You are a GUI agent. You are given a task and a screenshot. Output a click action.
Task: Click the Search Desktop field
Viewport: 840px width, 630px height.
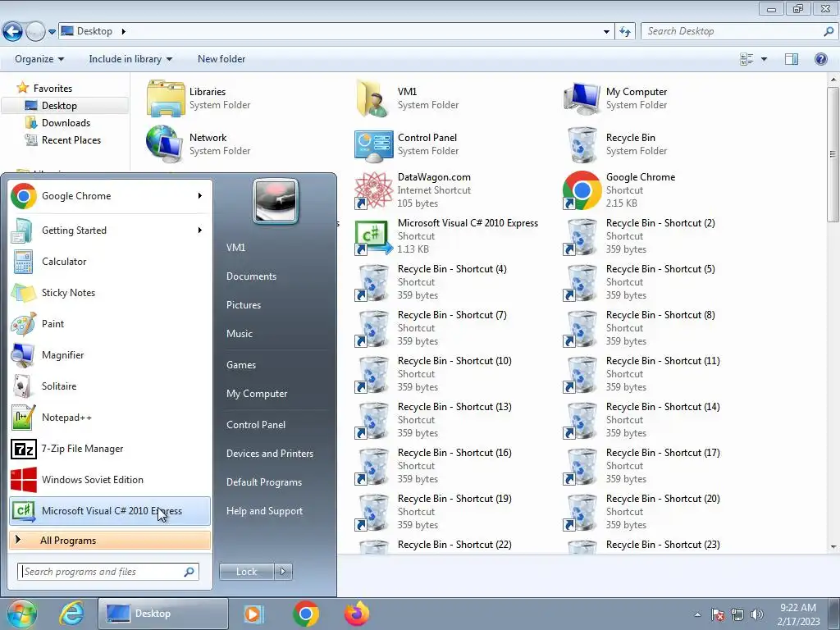pyautogui.click(x=739, y=32)
